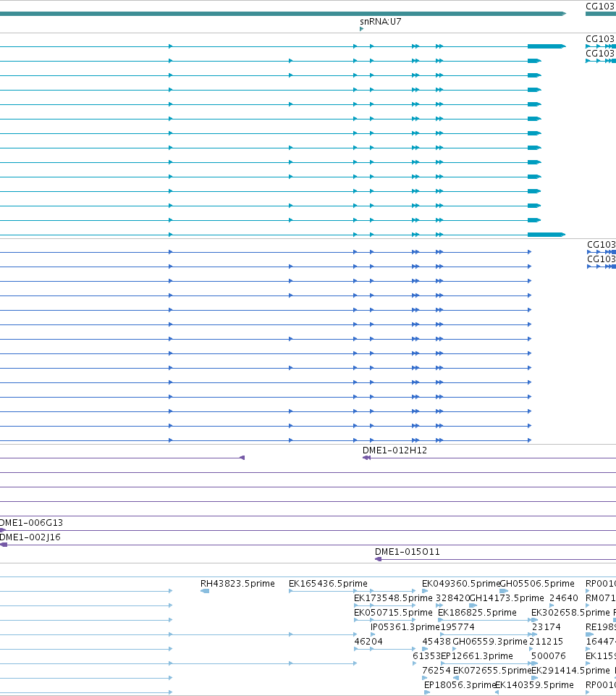Click the GH14173.5prime block glyph
Viewport: 616px width, 696px height.
473,605
